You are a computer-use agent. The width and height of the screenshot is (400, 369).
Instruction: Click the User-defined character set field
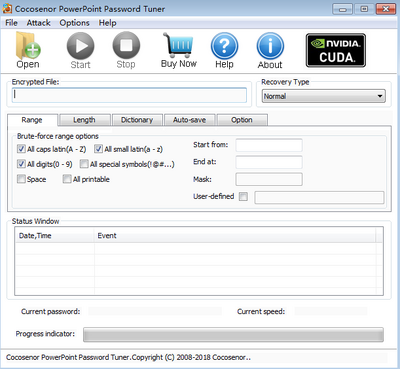tap(319, 197)
